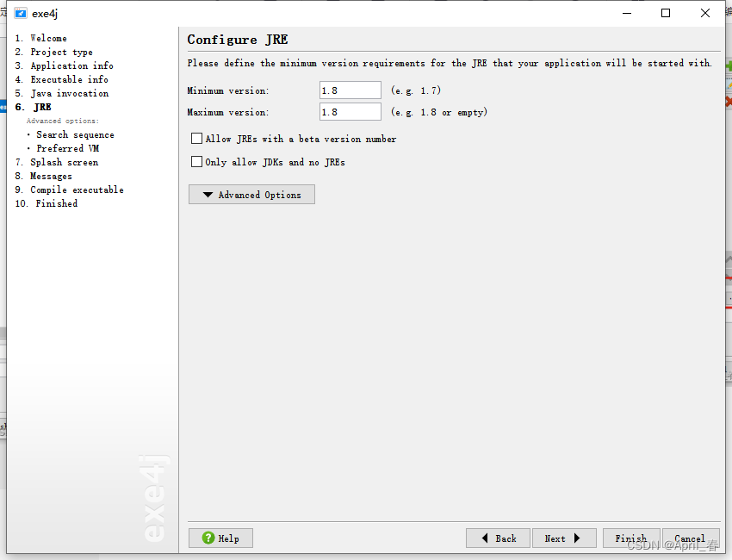Click the Finish button

[x=631, y=538]
